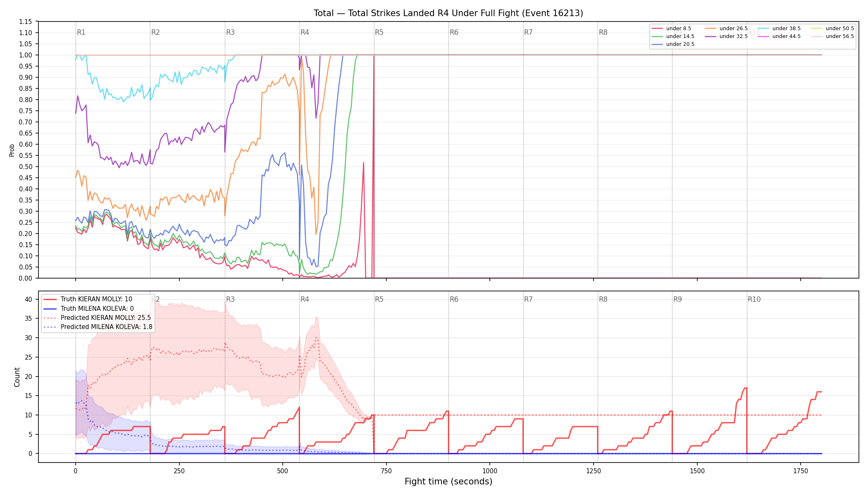Click the 1750 tick on the time axis
This screenshot has height=496, width=868.
(x=801, y=471)
